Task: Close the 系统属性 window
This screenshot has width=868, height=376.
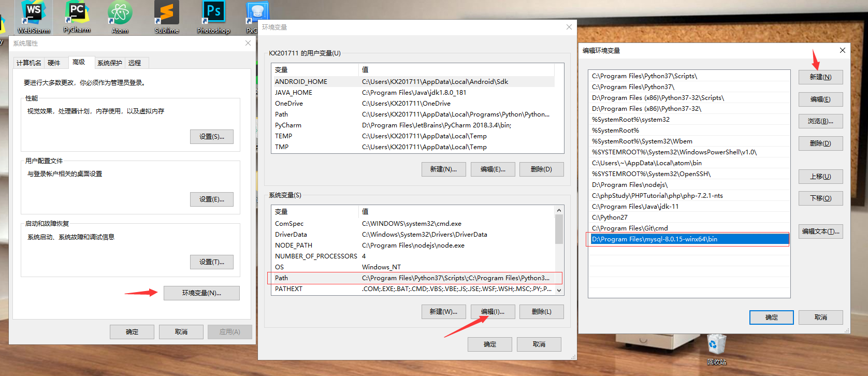Action: pyautogui.click(x=248, y=43)
